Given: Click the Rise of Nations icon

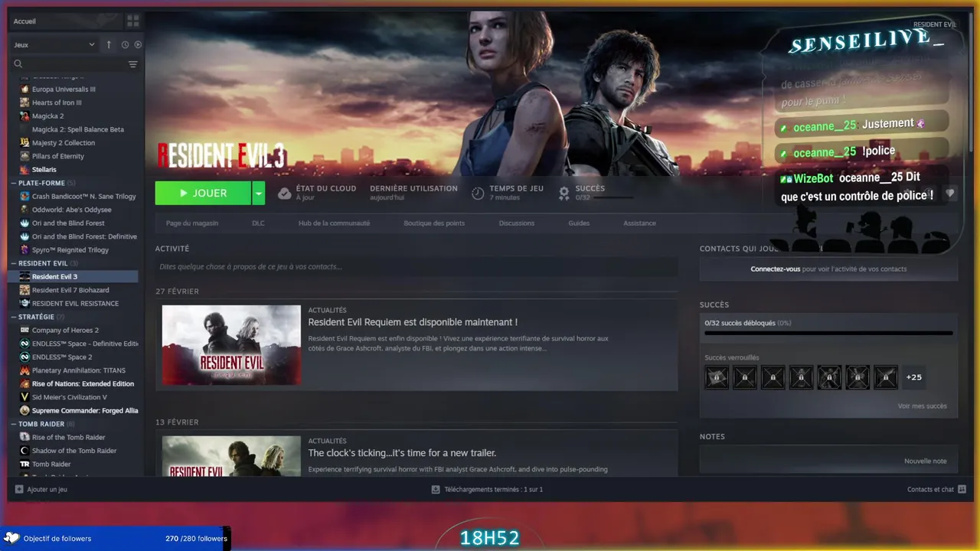Looking at the screenshot, I should click(25, 383).
